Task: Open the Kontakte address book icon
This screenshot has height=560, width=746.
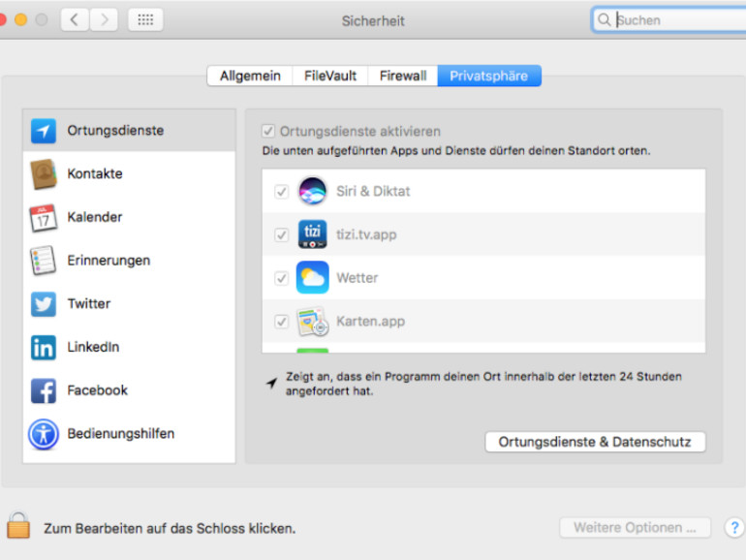Action: coord(44,174)
